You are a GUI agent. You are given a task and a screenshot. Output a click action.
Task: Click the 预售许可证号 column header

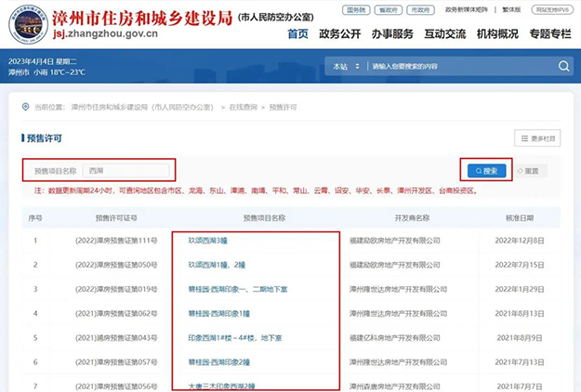116,218
